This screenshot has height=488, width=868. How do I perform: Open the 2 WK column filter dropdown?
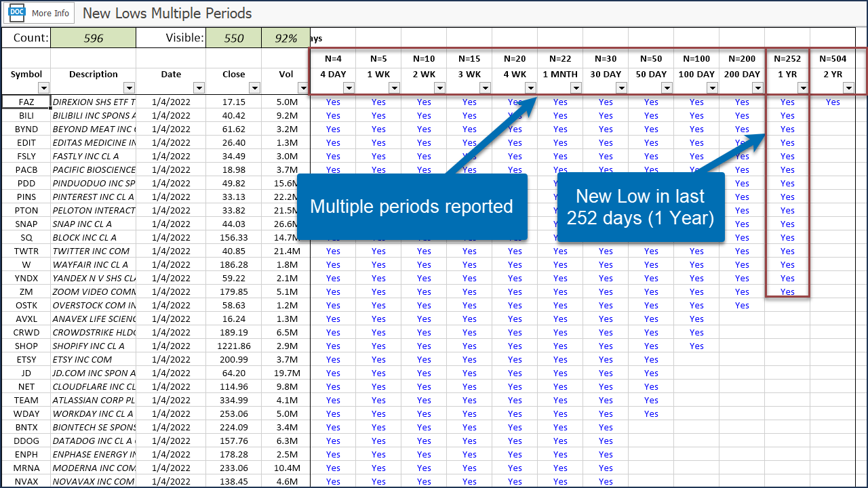click(439, 87)
